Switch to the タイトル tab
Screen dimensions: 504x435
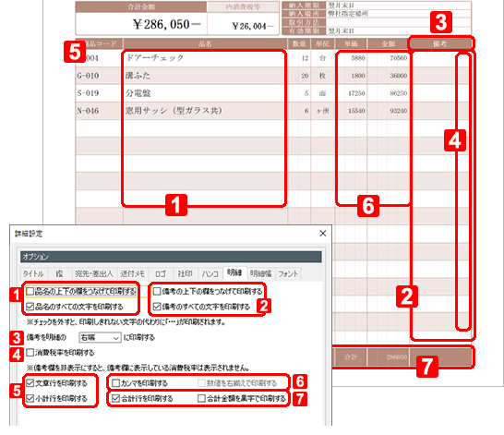(x=33, y=273)
